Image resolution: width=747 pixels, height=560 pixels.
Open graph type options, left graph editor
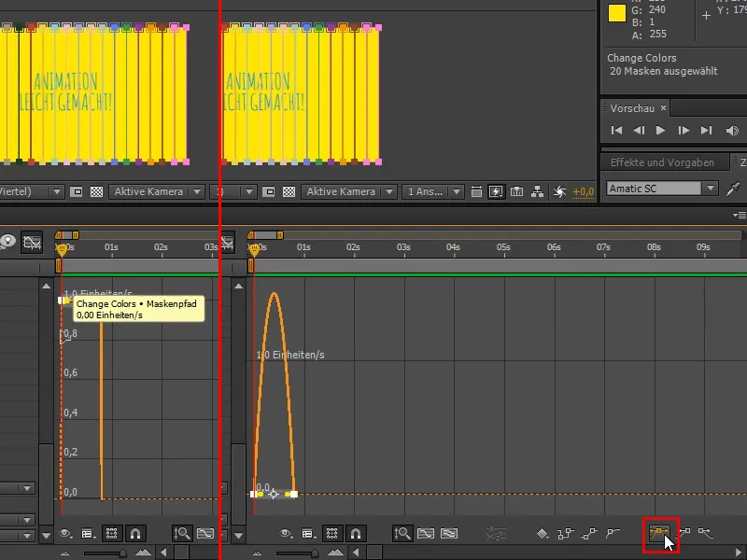pyautogui.click(x=88, y=534)
